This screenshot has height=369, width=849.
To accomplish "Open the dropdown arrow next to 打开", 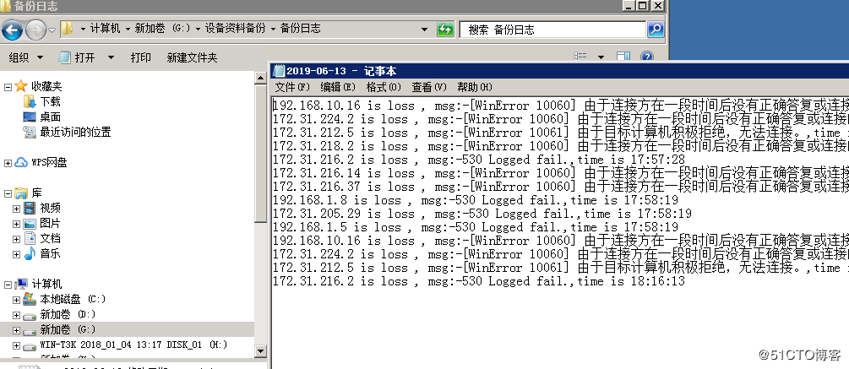I will [x=110, y=57].
